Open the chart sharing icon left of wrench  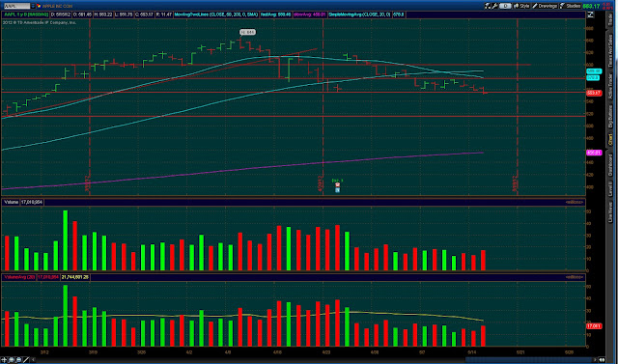488,6
